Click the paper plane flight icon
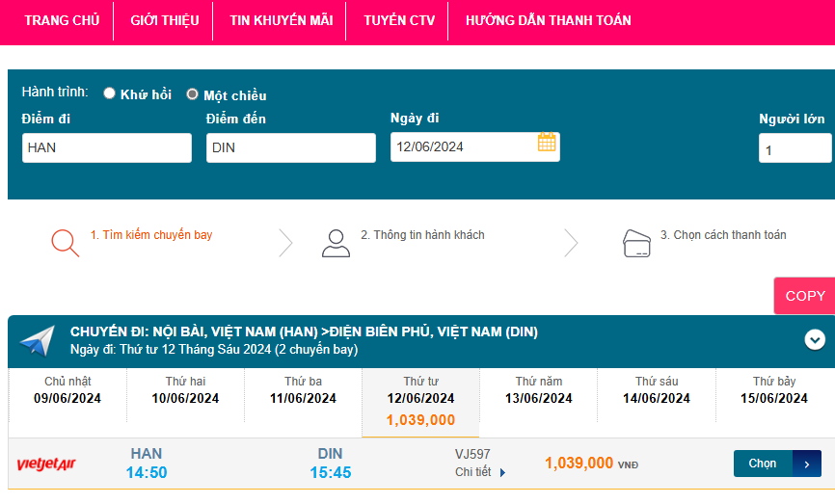This screenshot has height=504, width=835. point(37,341)
